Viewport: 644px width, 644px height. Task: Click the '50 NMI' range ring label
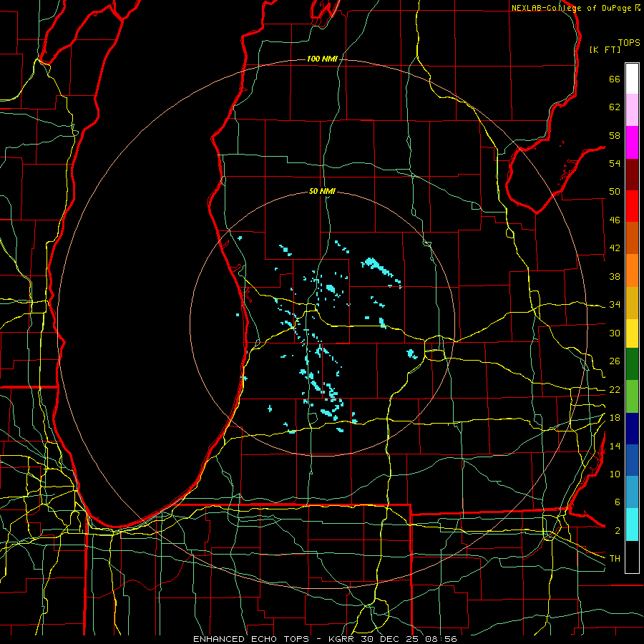[322, 191]
